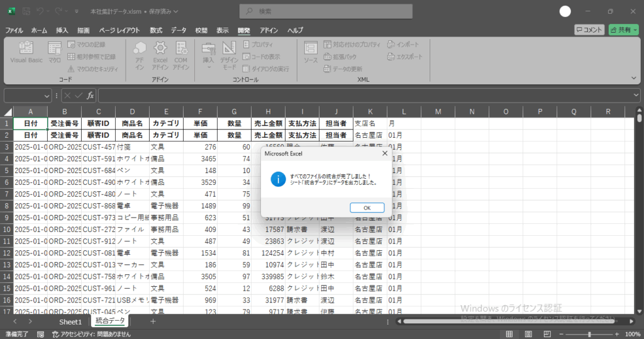Open the データ ribbon tab
This screenshot has height=339, width=644.
click(179, 30)
